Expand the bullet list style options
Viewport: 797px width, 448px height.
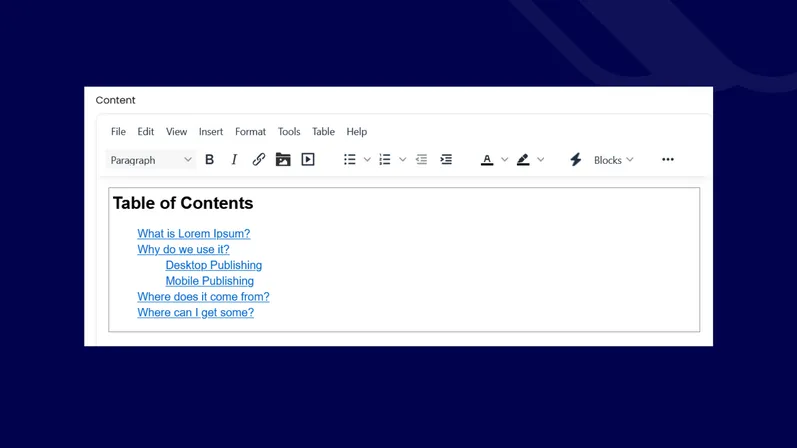click(367, 160)
